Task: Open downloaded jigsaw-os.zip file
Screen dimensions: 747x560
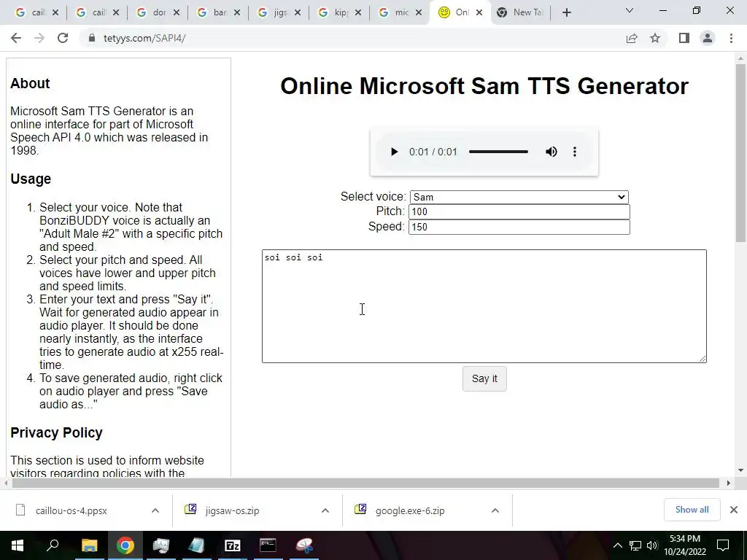Action: [233, 511]
